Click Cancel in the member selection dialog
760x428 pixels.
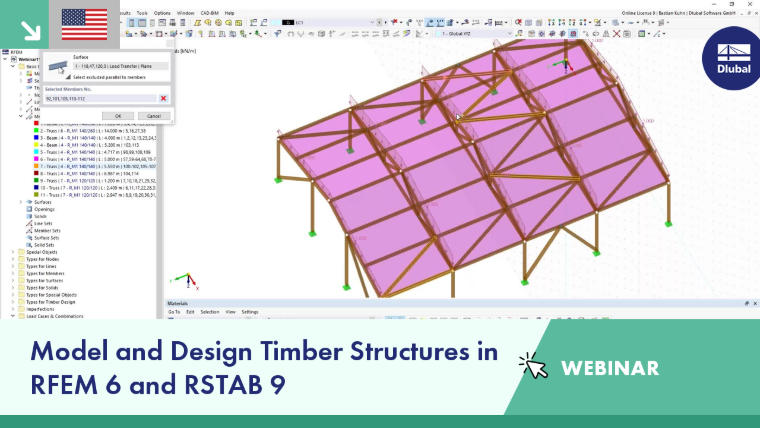(x=154, y=116)
